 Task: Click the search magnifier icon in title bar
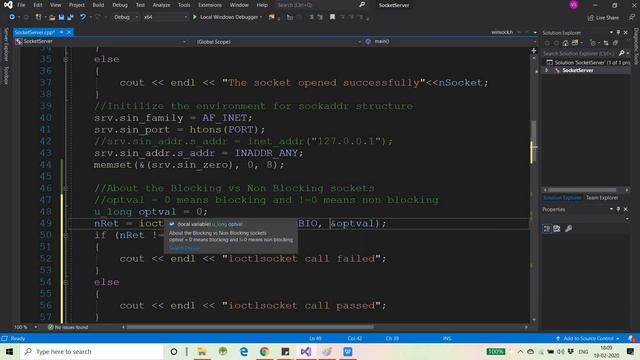point(362,5)
